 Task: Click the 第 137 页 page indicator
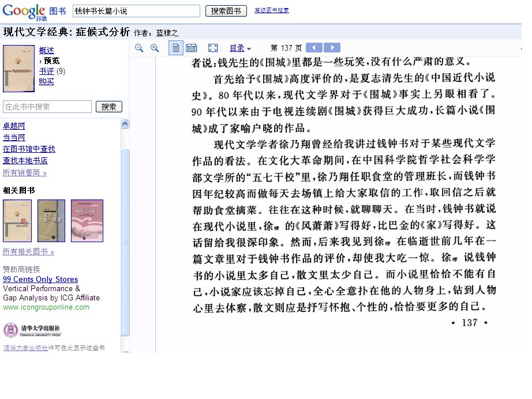tap(286, 48)
